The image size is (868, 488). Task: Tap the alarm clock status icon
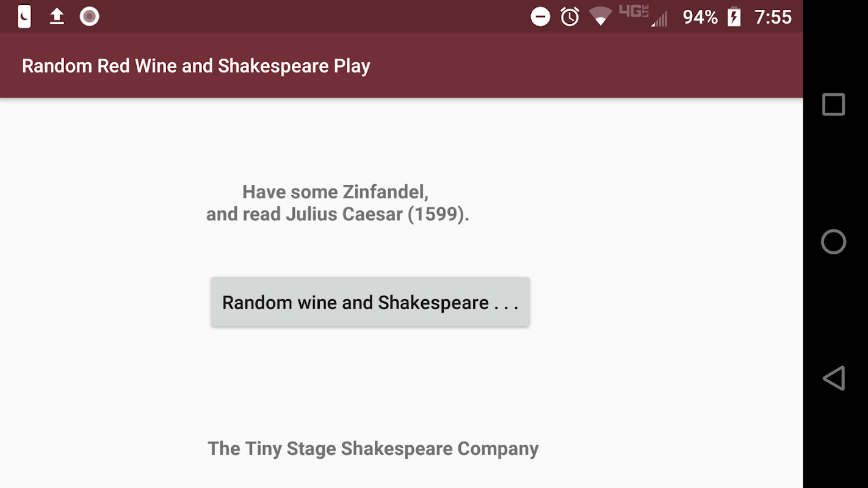570,16
